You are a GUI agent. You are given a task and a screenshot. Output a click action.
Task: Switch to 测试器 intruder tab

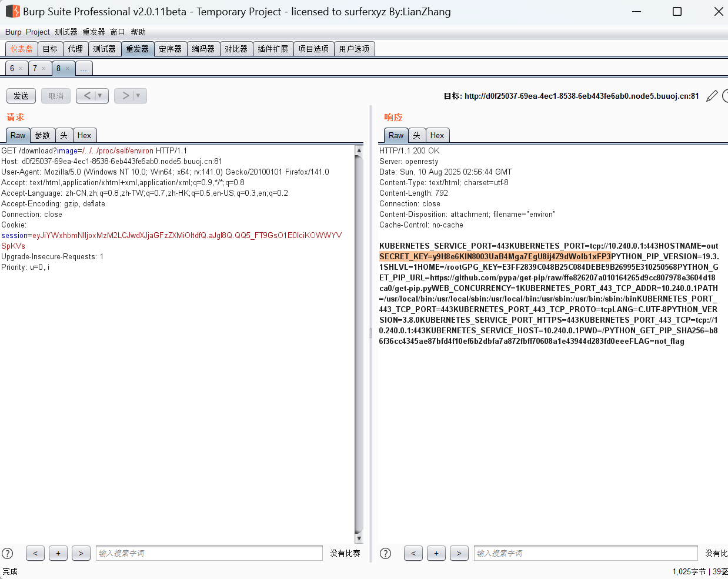point(105,49)
